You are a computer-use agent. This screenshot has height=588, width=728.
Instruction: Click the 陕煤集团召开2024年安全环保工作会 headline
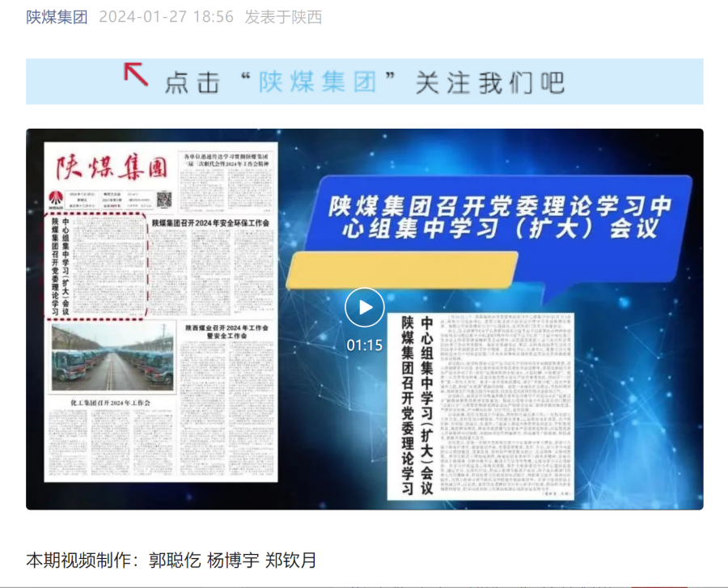click(x=210, y=222)
